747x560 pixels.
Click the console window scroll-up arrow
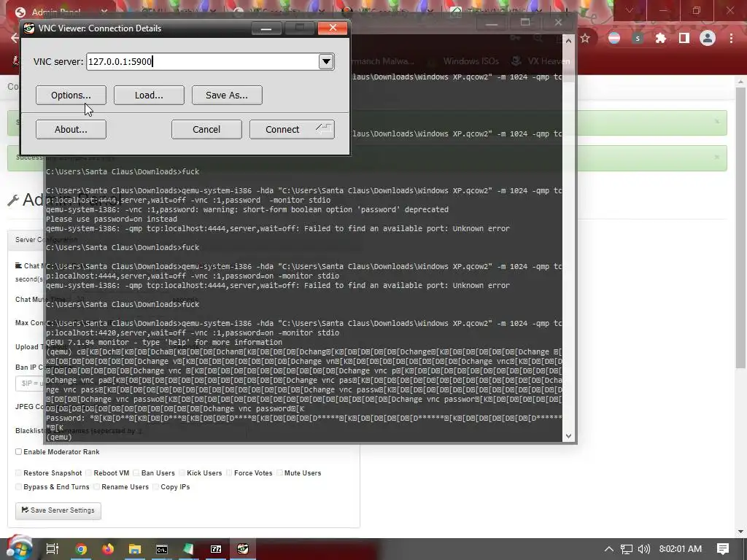(x=568, y=42)
